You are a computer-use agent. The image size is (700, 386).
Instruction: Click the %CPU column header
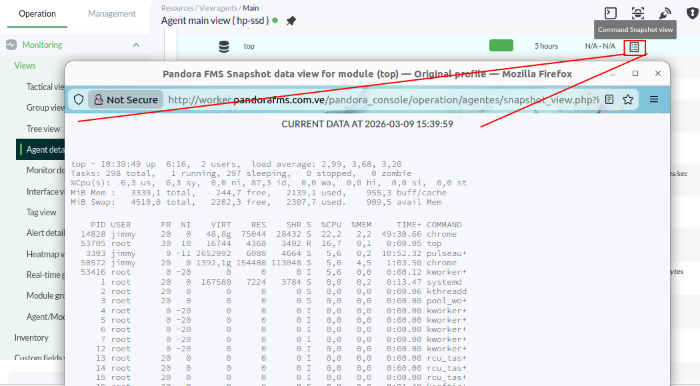pos(331,224)
